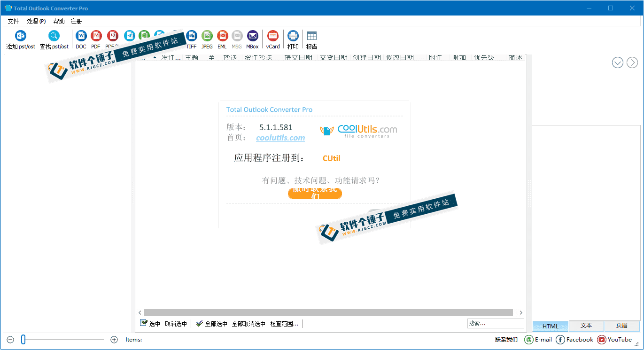Click the 取消选中 button
Viewport: 644px width, 350px height.
pos(176,324)
